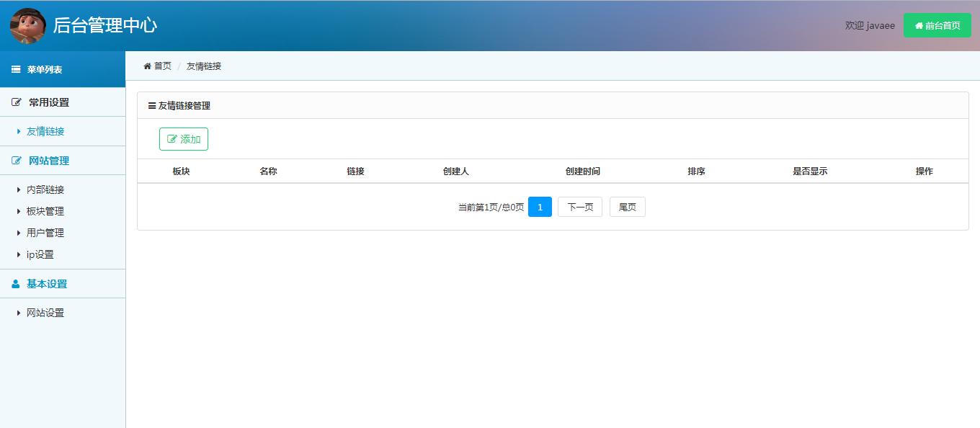Viewport: 980px width, 428px height.
Task: Open the 板块管理 menu item
Action: pyautogui.click(x=45, y=211)
